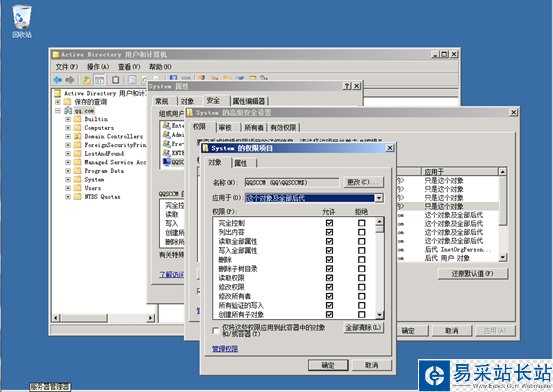
Task: Expand the System node in tree
Action: click(68, 179)
